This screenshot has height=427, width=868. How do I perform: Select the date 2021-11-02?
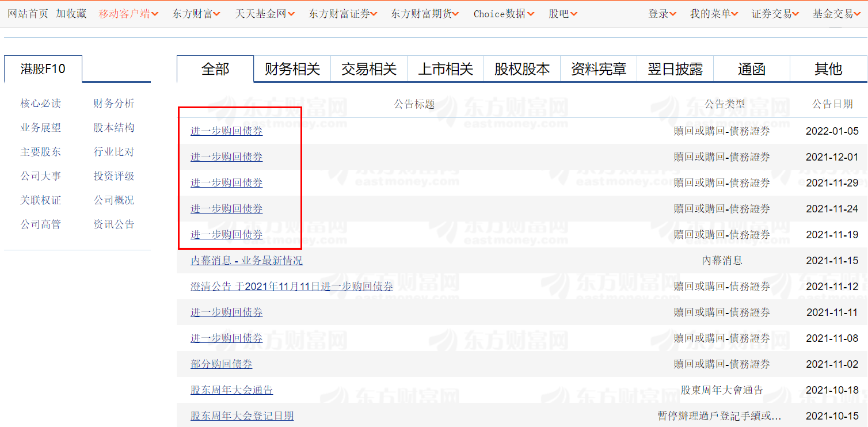[x=832, y=364]
